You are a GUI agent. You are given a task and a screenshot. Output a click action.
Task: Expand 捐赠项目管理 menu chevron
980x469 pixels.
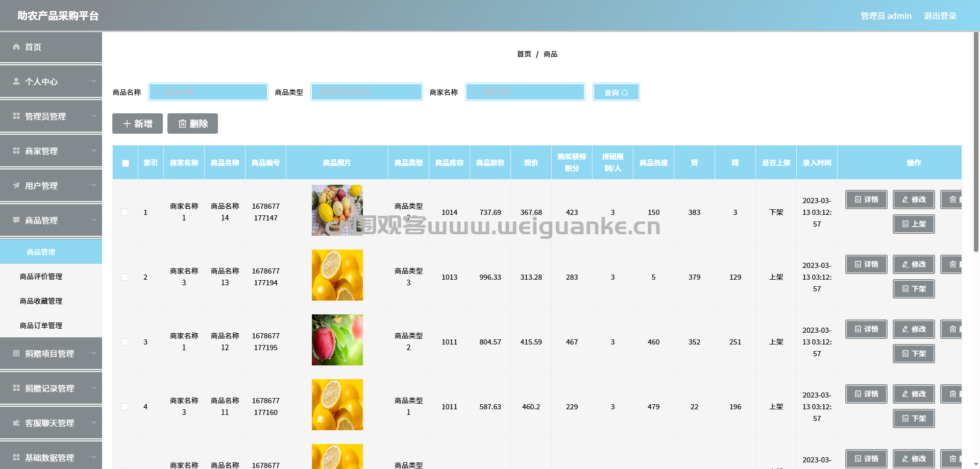[x=94, y=353]
